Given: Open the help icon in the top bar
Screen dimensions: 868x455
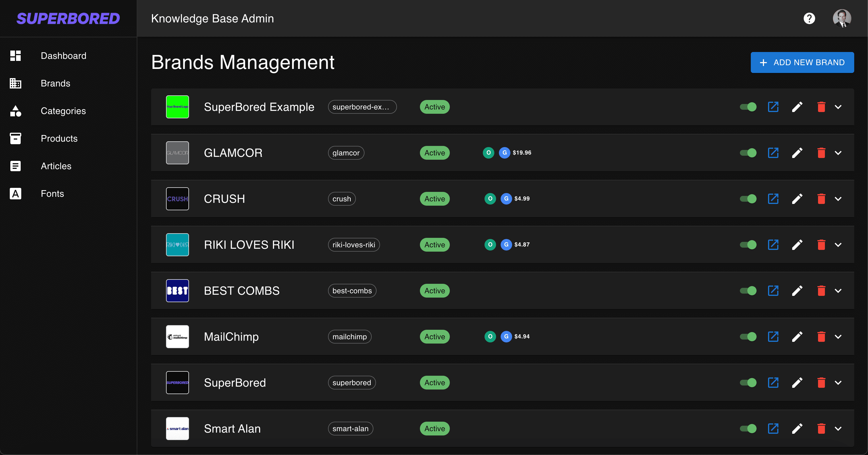Looking at the screenshot, I should coord(809,18).
